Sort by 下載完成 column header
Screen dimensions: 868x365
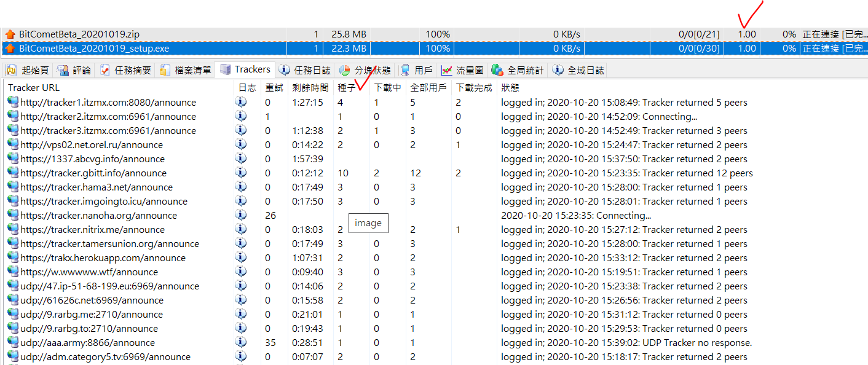tap(474, 88)
